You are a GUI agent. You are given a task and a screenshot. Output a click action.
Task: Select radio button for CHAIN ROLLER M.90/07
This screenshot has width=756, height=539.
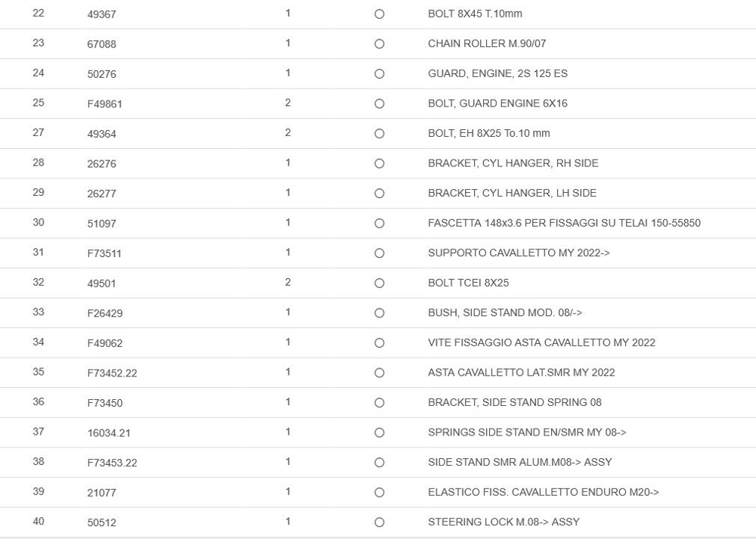pos(380,44)
